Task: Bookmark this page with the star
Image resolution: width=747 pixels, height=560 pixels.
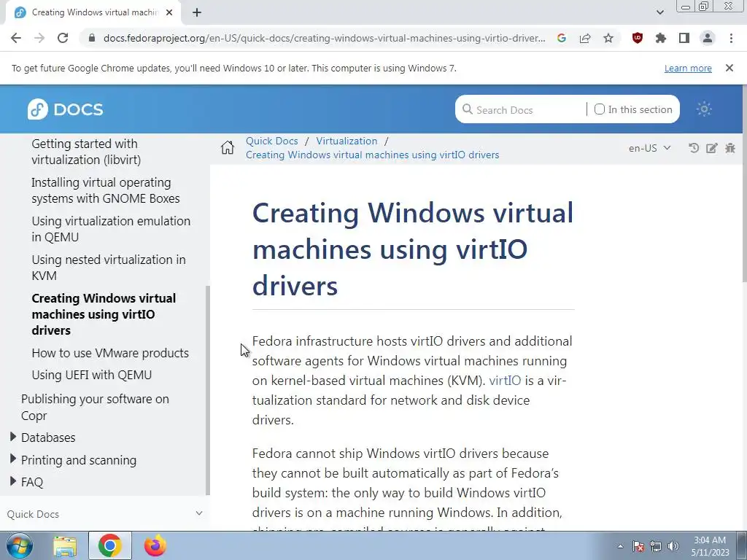Action: click(608, 38)
